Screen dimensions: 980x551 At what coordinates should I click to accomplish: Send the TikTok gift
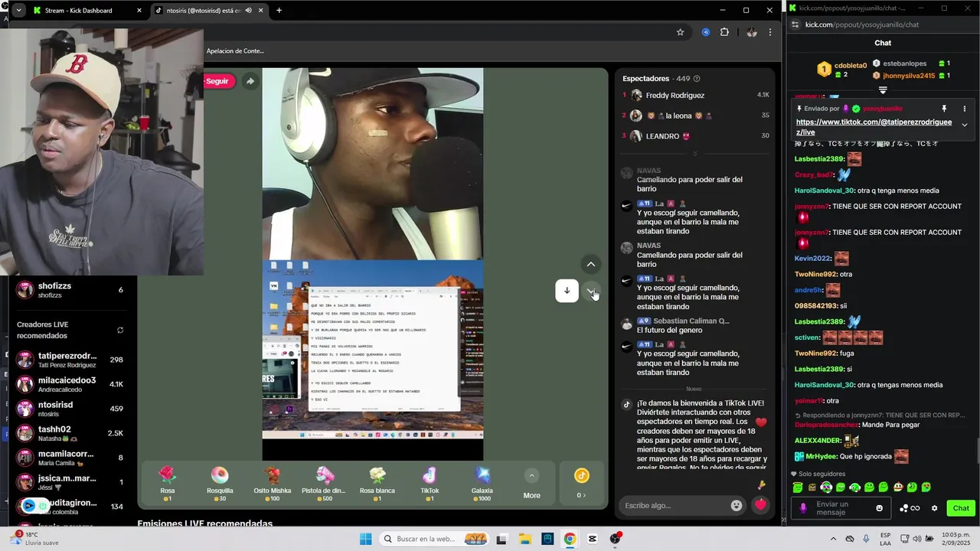tap(430, 484)
